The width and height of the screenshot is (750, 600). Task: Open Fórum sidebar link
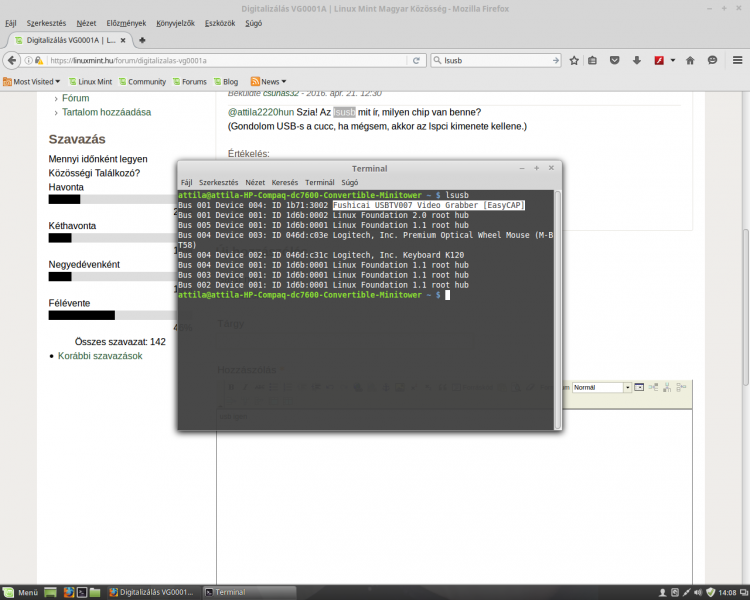coord(76,98)
